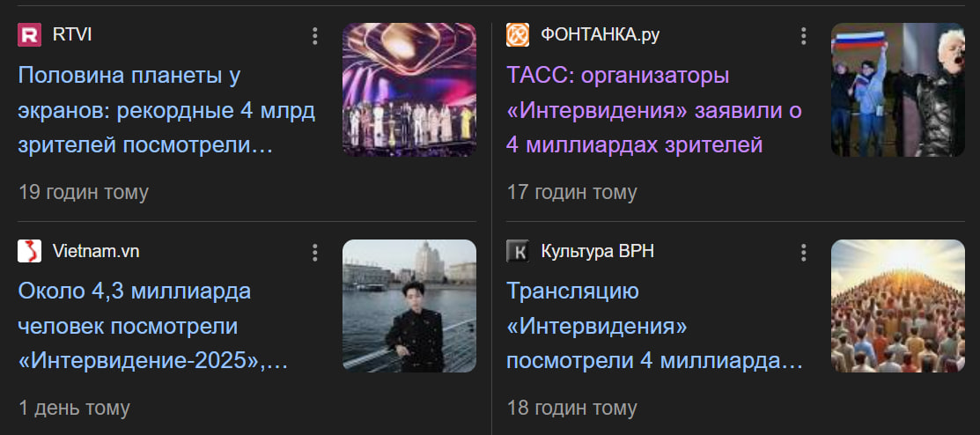Click the Russian flag thumbnail image
Image resolution: width=980 pixels, height=435 pixels.
click(x=897, y=89)
